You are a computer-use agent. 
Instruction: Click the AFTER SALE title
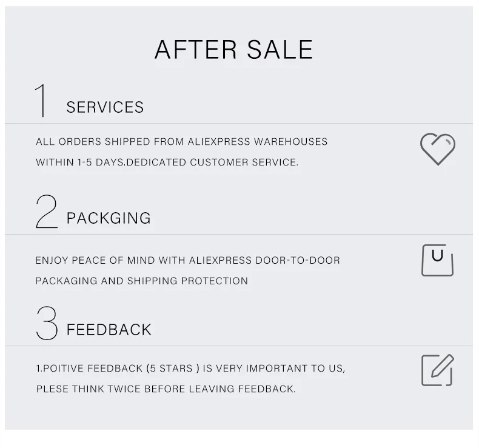[x=233, y=50]
